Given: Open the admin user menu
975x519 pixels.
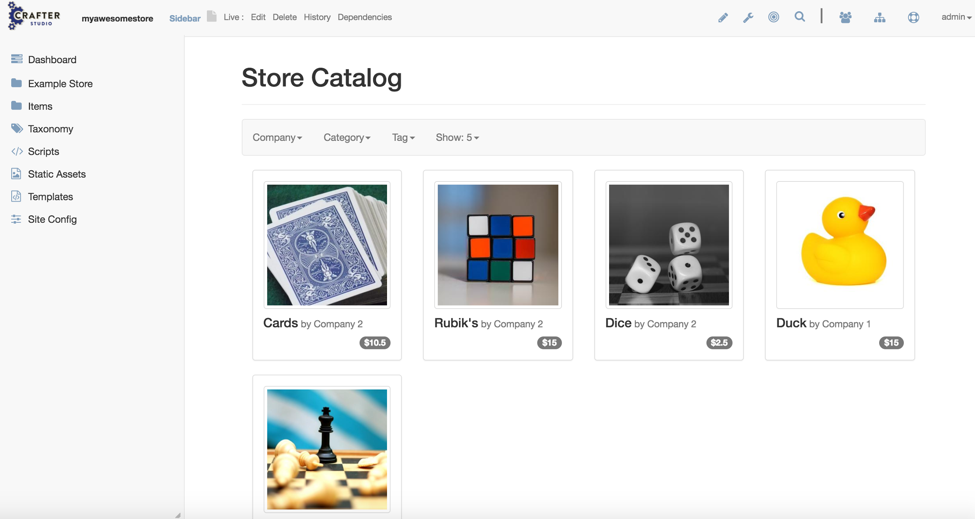Looking at the screenshot, I should (x=956, y=17).
